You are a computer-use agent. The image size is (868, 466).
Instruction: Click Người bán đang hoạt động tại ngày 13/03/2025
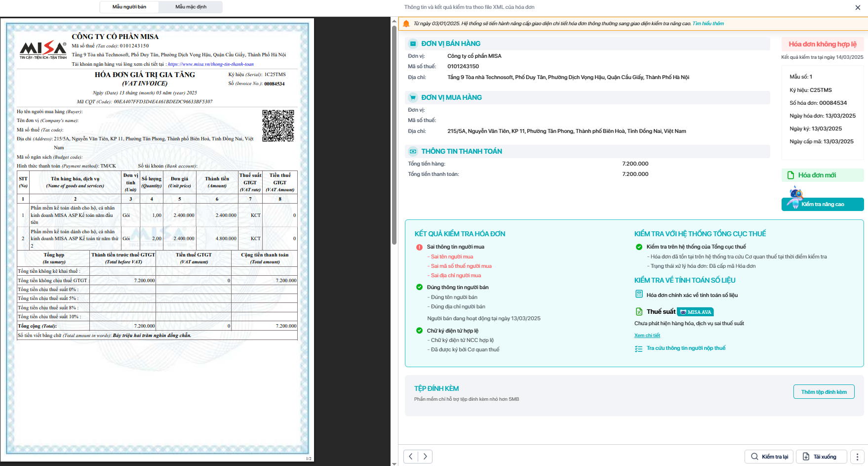click(484, 319)
